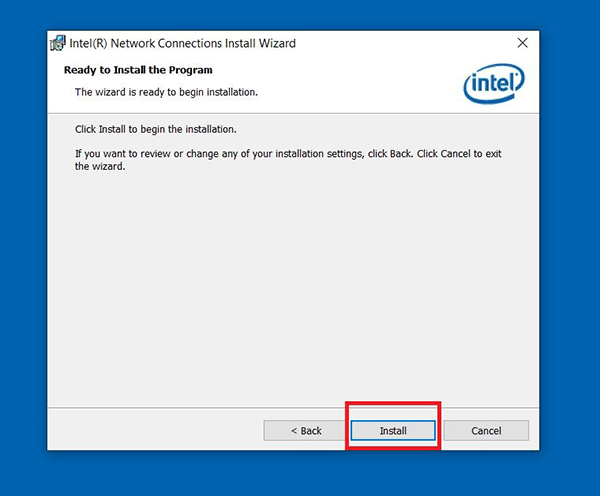Click the 'Ready to Install the Program' heading
Image resolution: width=600 pixels, height=496 pixels.
click(138, 70)
